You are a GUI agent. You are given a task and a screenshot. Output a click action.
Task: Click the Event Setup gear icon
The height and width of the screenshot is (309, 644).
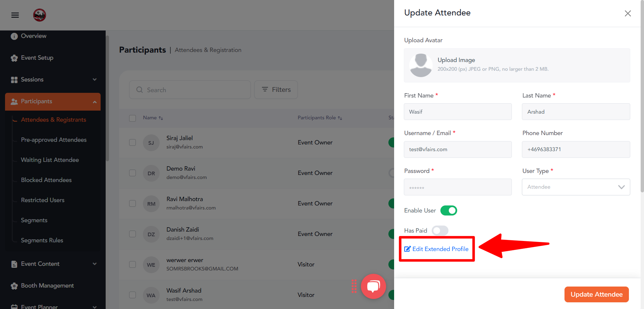(14, 58)
